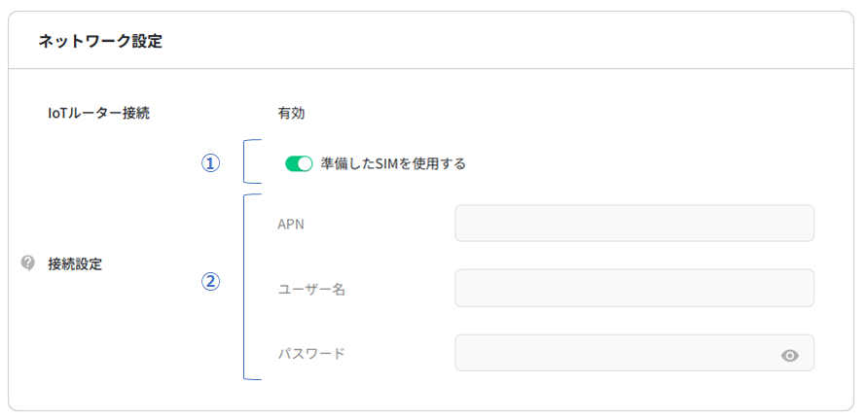Click the white knob of the SIM toggle
Image resolution: width=868 pixels, height=420 pixels.
pos(306,163)
